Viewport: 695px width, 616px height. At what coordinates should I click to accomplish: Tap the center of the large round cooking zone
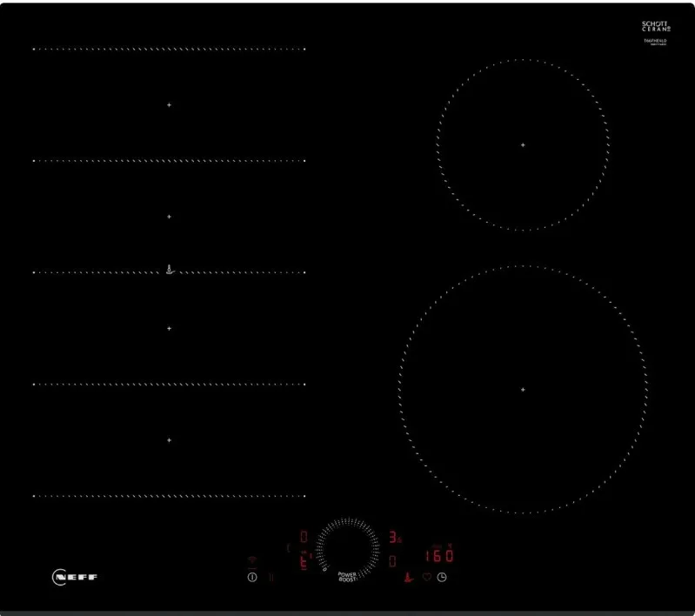[523, 389]
